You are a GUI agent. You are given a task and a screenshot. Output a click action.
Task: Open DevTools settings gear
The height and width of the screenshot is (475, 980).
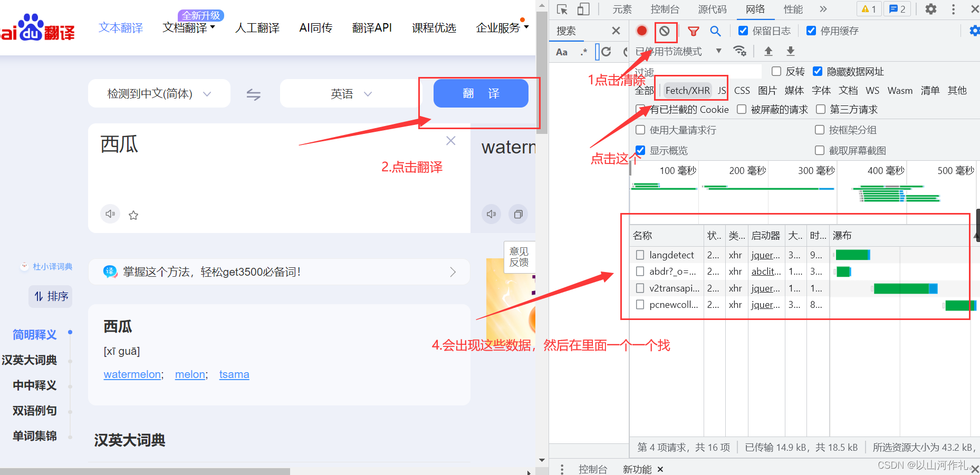pos(931,9)
